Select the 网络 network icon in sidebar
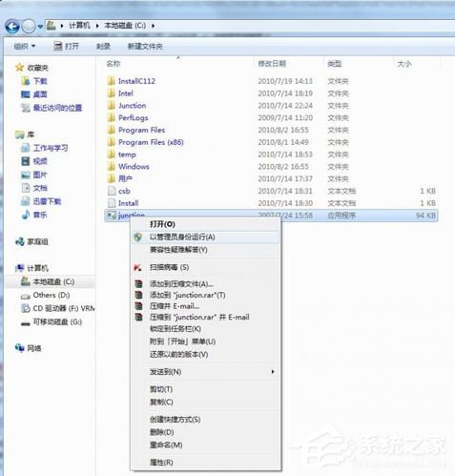This screenshot has width=455, height=476. point(19,348)
